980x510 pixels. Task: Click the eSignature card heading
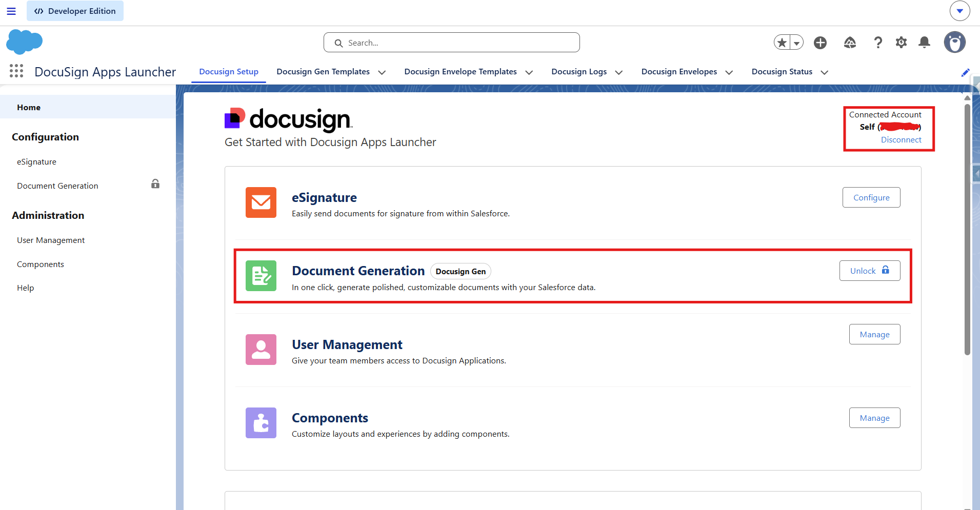click(x=324, y=198)
